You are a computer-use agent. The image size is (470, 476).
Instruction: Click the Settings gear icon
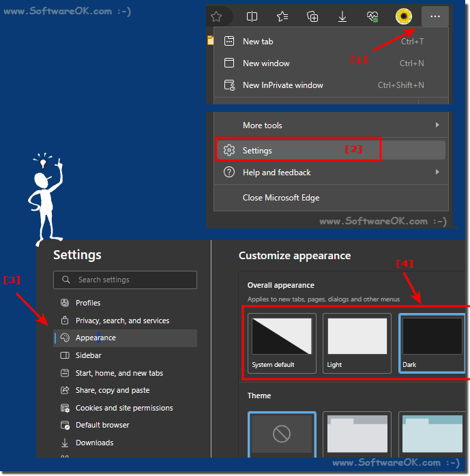[229, 150]
